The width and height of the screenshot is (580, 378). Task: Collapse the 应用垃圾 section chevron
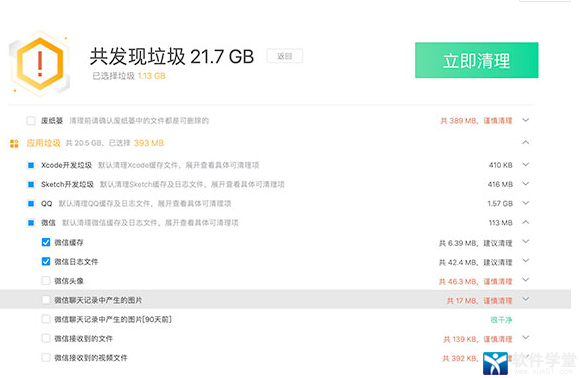pos(526,142)
